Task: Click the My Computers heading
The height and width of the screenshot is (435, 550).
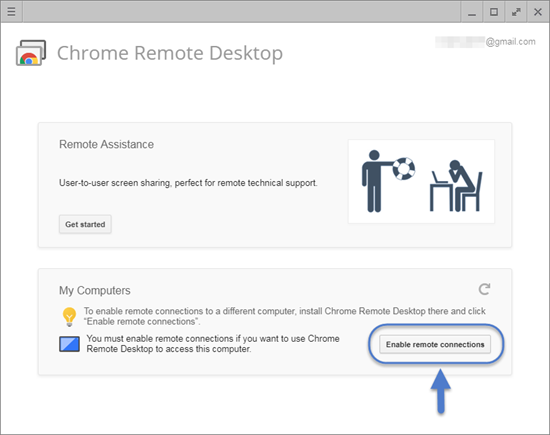Action: (95, 290)
